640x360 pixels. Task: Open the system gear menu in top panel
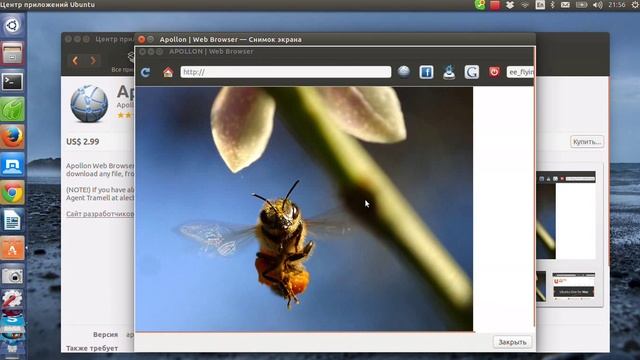(x=635, y=5)
